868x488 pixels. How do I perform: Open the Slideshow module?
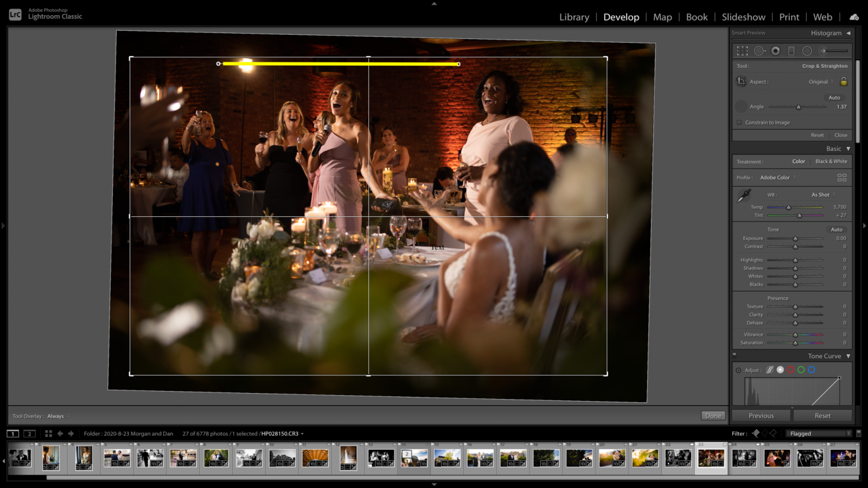743,17
